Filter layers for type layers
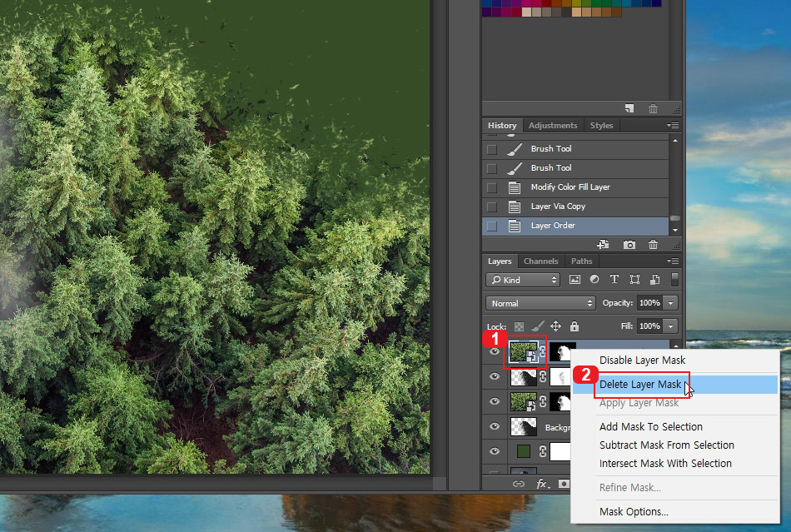The width and height of the screenshot is (791, 532). coord(614,280)
